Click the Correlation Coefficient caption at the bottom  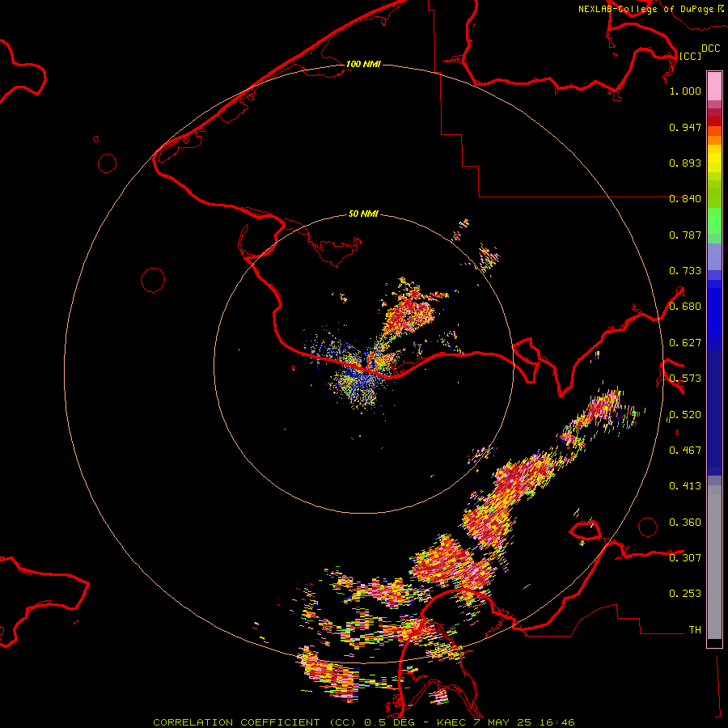(364, 722)
